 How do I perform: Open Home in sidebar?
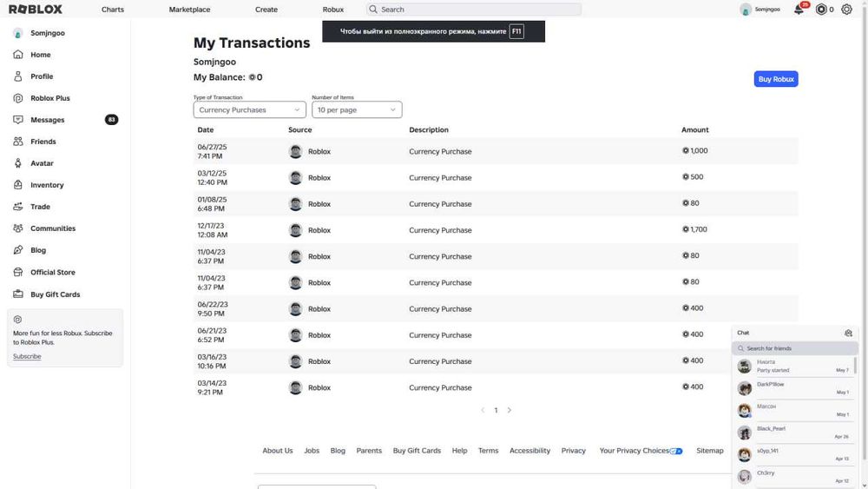tap(41, 55)
